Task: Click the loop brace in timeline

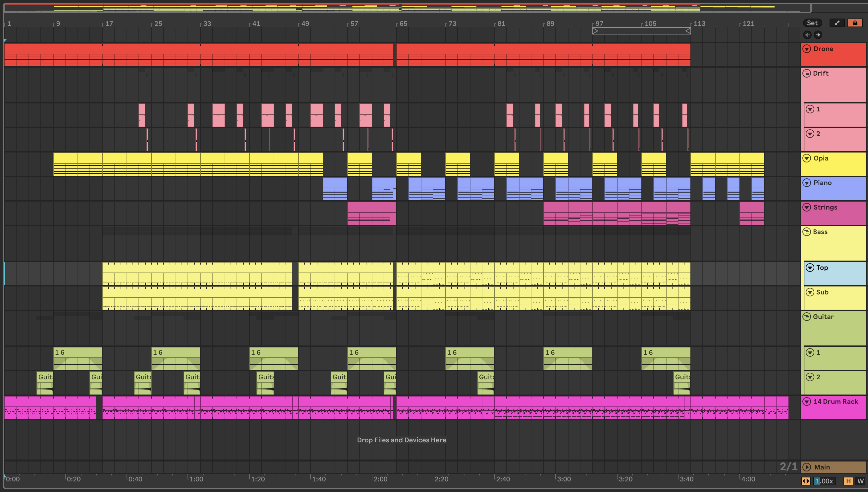Action: point(641,31)
